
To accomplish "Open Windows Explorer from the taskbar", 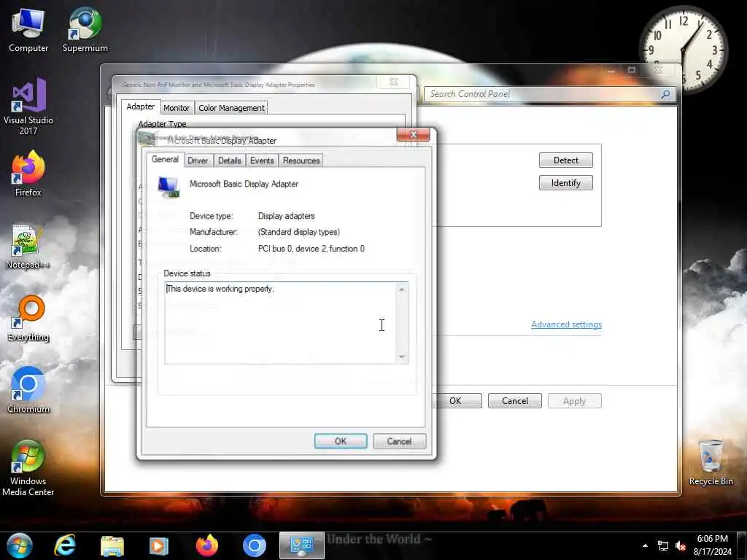I will tap(112, 545).
